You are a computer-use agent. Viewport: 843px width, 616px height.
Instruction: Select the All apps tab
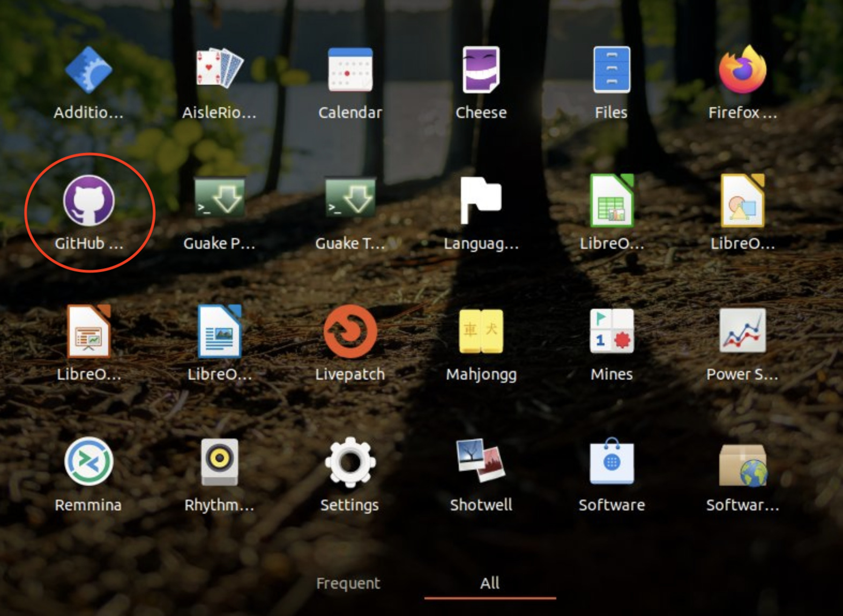click(490, 583)
